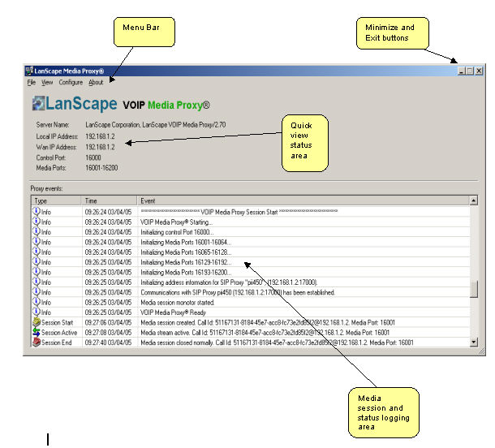495x448 pixels.
Task: Click the scroll up arrow of events list
Action: (x=474, y=200)
